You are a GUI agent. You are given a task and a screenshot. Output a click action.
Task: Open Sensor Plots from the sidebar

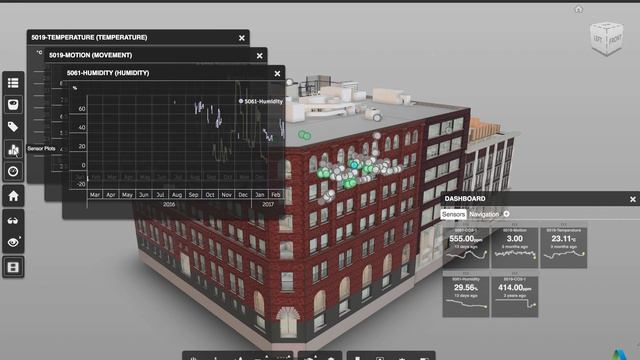13,149
